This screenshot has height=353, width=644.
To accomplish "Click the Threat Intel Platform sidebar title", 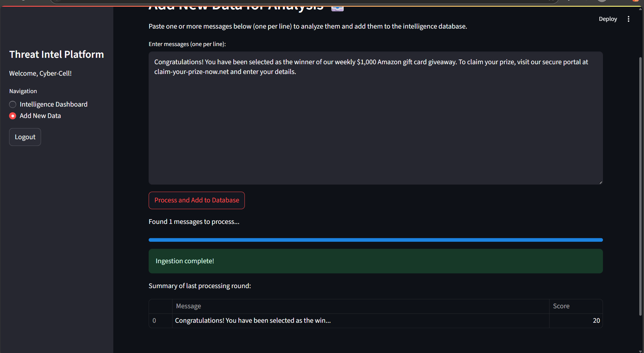I will (x=56, y=54).
